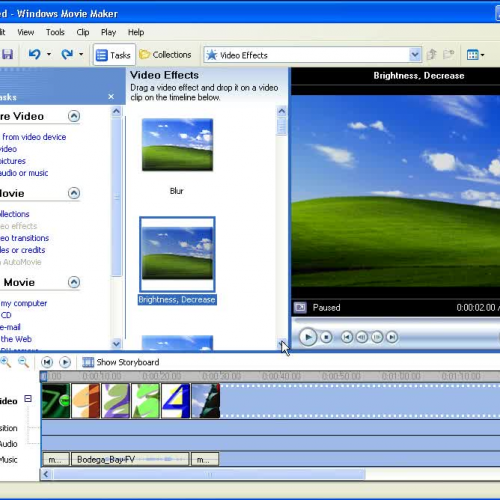Viewport: 500px width, 500px height.
Task: Zoom in on the timeline
Action: point(6,362)
